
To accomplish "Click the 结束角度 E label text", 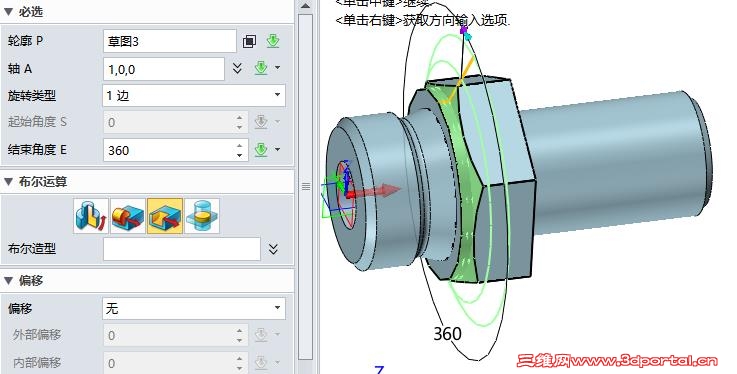I will click(37, 150).
